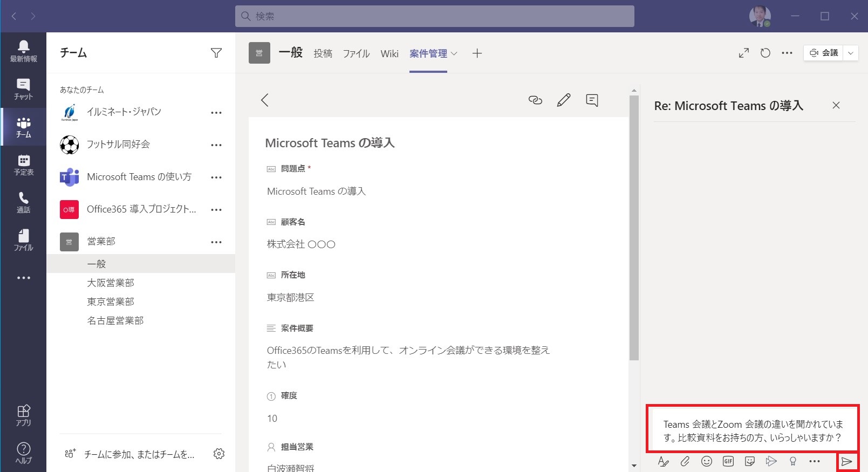Open the 予定表 calendar
868x472 pixels.
click(x=23, y=165)
